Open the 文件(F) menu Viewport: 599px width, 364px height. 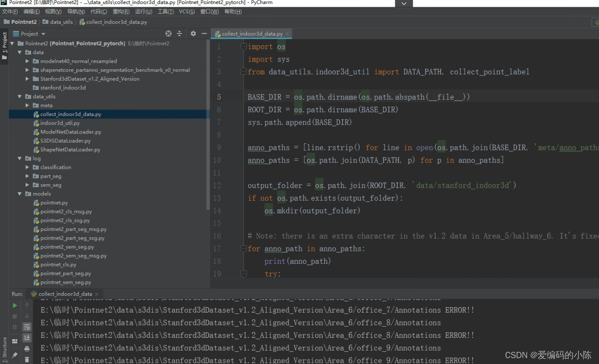(9, 11)
